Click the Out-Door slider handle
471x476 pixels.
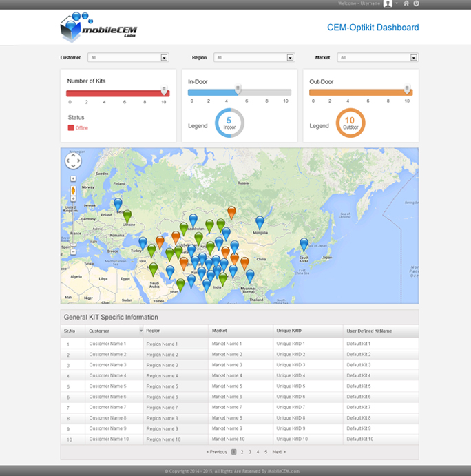pyautogui.click(x=407, y=90)
